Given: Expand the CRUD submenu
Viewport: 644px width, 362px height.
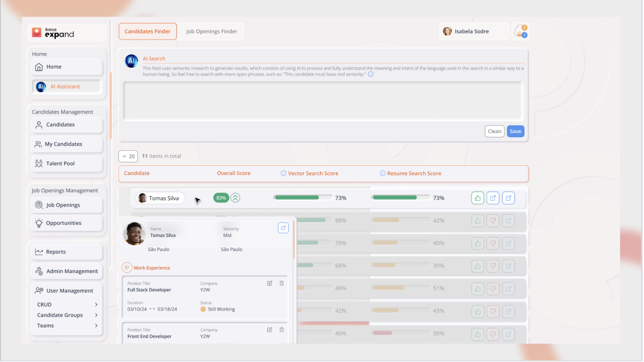Looking at the screenshot, I should 96,305.
